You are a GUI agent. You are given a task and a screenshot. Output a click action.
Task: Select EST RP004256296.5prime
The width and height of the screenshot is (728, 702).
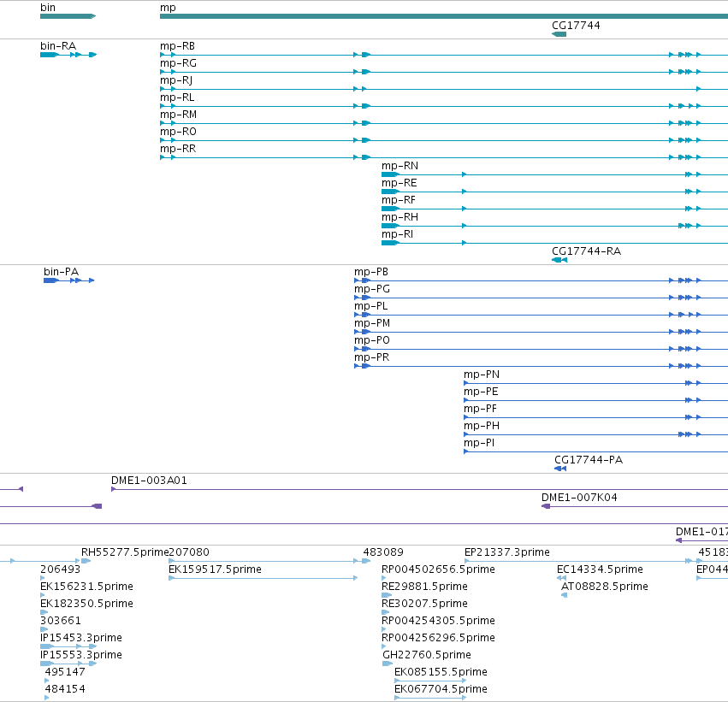(x=438, y=639)
